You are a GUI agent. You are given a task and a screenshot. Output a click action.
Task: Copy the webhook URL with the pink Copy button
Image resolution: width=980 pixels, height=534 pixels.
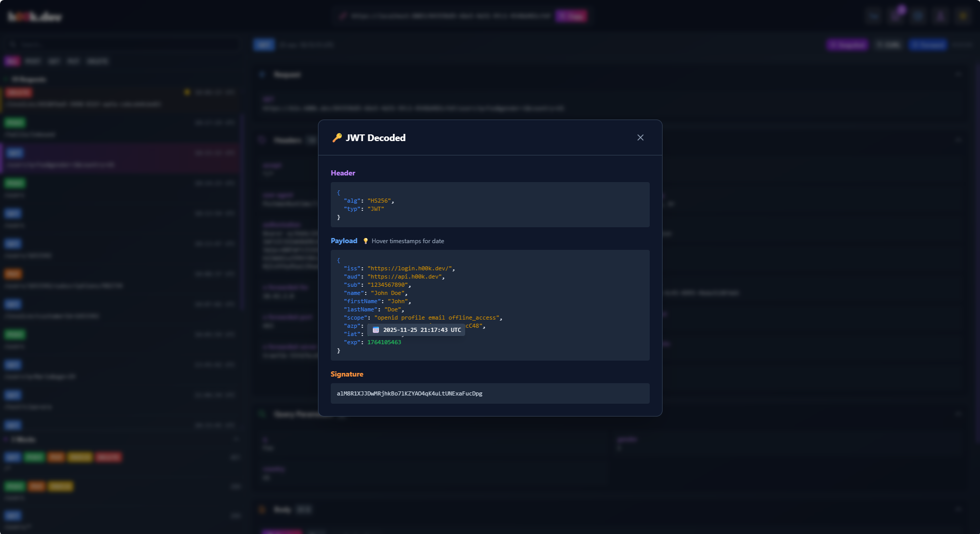click(571, 16)
